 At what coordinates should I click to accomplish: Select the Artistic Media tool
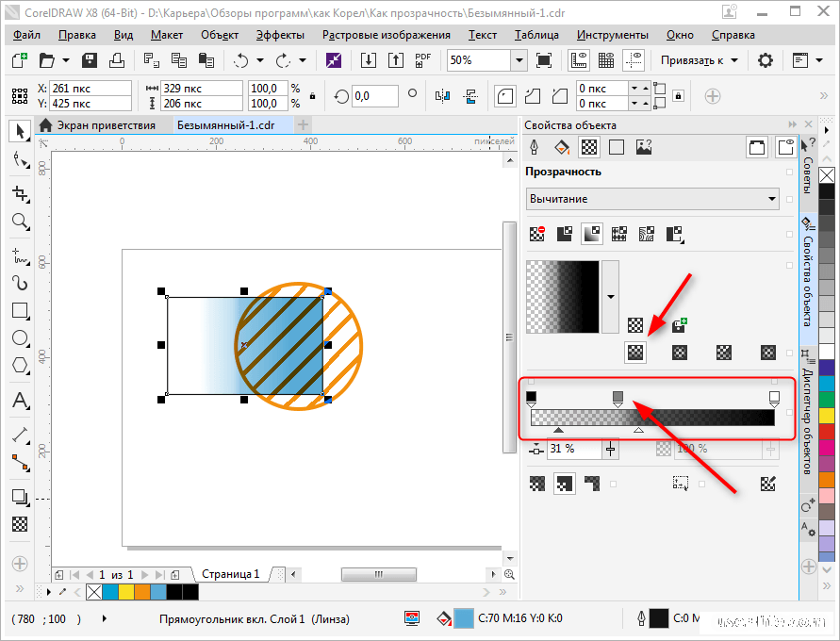(x=21, y=283)
